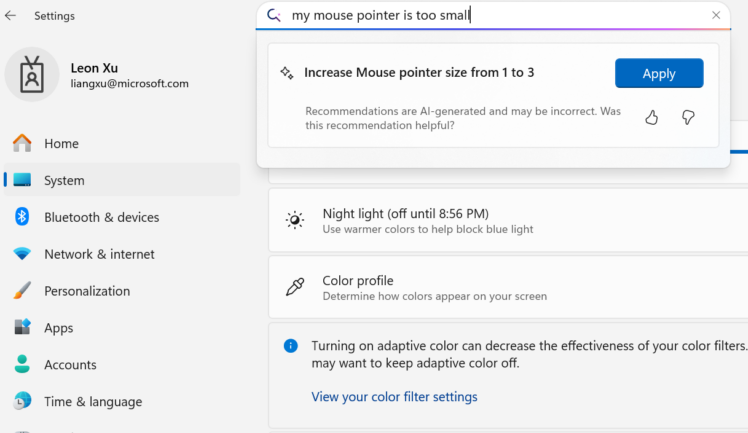Click the Leon Xu profile avatar
748x433 pixels.
[x=32, y=75]
